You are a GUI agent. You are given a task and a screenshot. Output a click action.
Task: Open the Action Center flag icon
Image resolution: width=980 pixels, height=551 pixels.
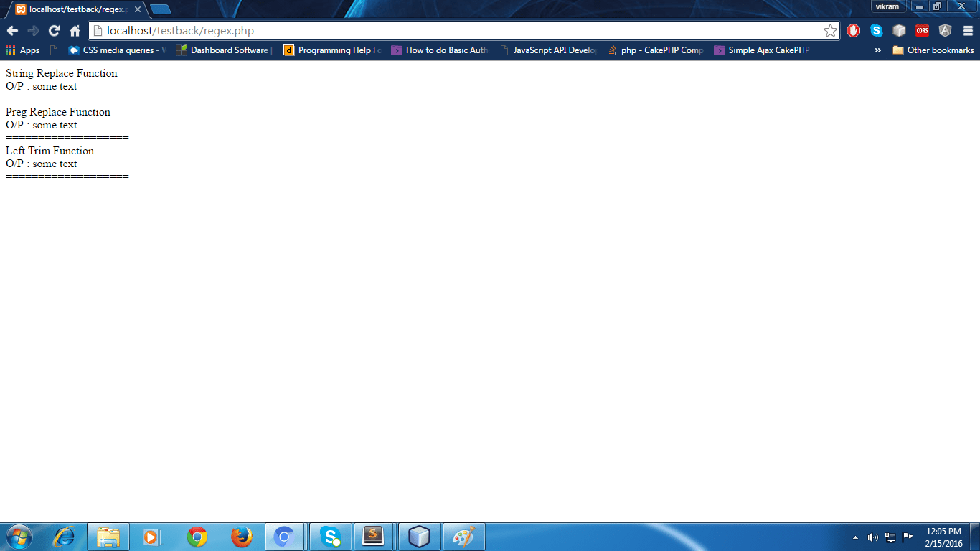pyautogui.click(x=908, y=537)
